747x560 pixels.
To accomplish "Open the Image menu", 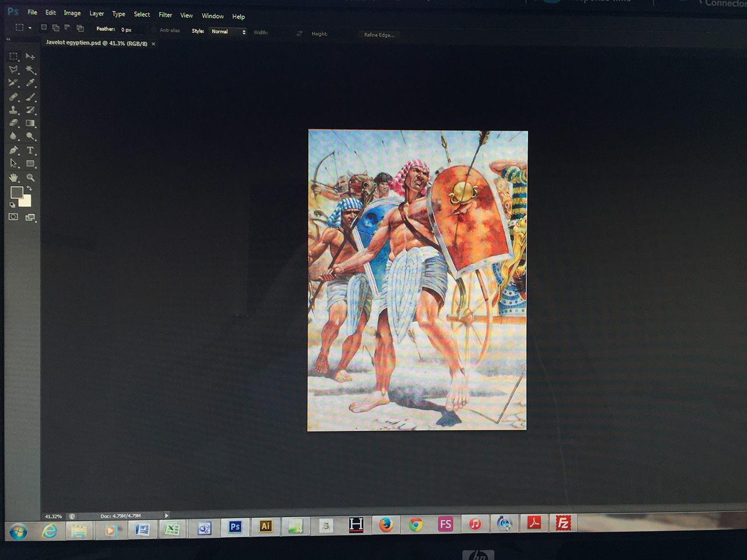I will tap(72, 13).
